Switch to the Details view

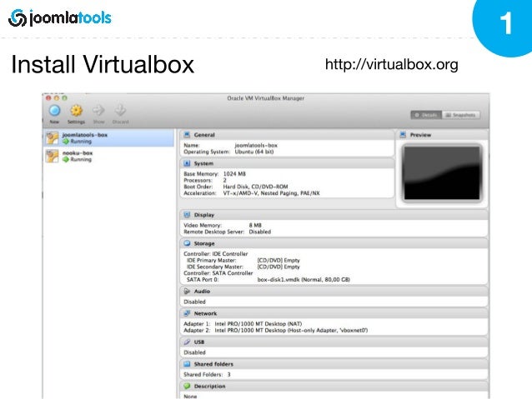tap(426, 115)
